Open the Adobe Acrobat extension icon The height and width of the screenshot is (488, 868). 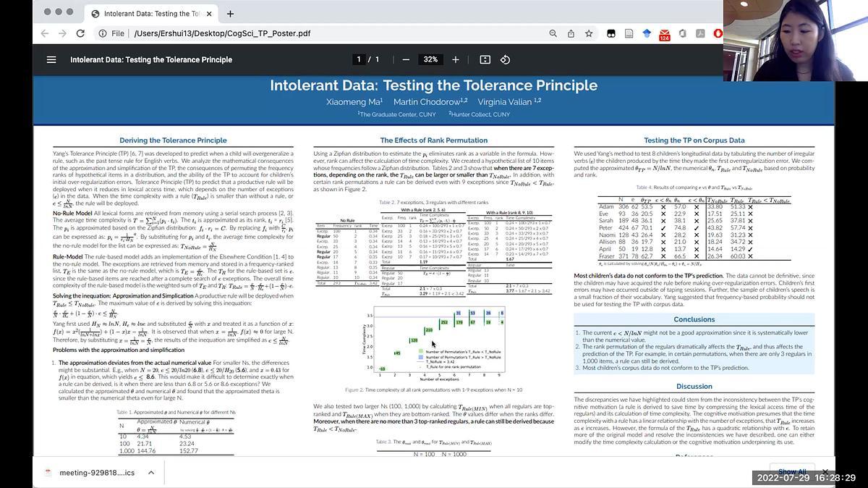click(700, 33)
